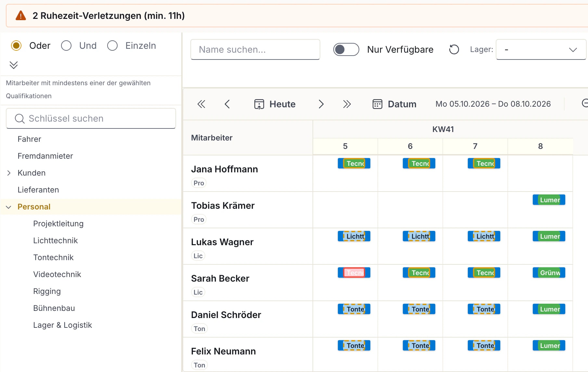Image resolution: width=588 pixels, height=372 pixels.
Task: Expand filter options with double-chevron down
Action: pos(14,65)
